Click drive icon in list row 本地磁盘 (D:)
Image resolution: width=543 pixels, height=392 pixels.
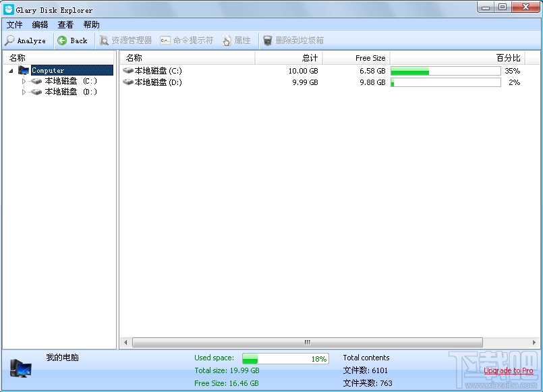coord(128,82)
